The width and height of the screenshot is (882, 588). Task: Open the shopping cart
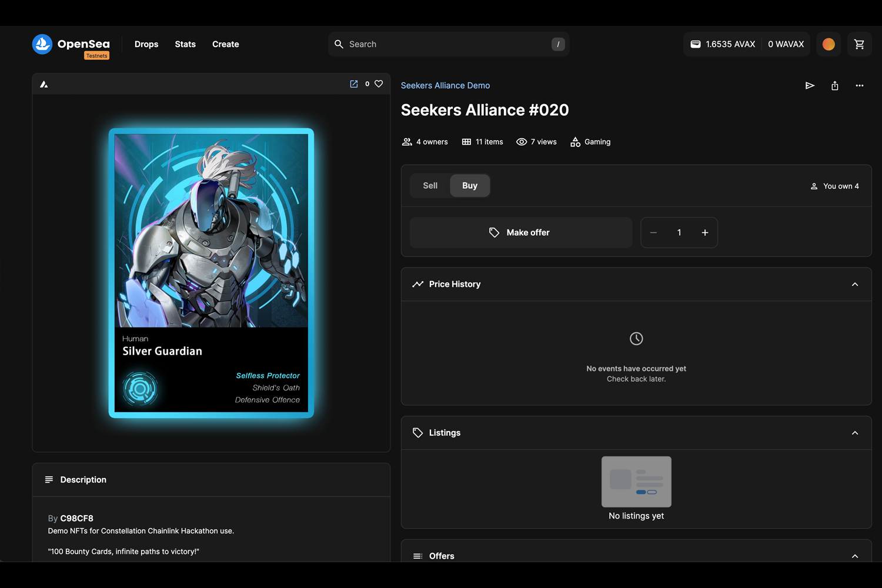coord(859,44)
